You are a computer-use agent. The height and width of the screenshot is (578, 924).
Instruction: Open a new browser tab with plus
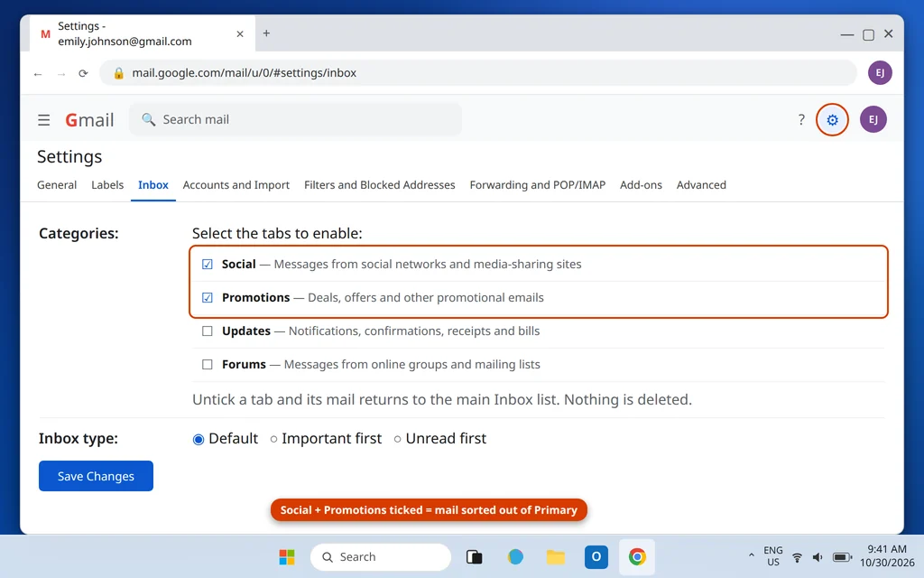pyautogui.click(x=266, y=33)
